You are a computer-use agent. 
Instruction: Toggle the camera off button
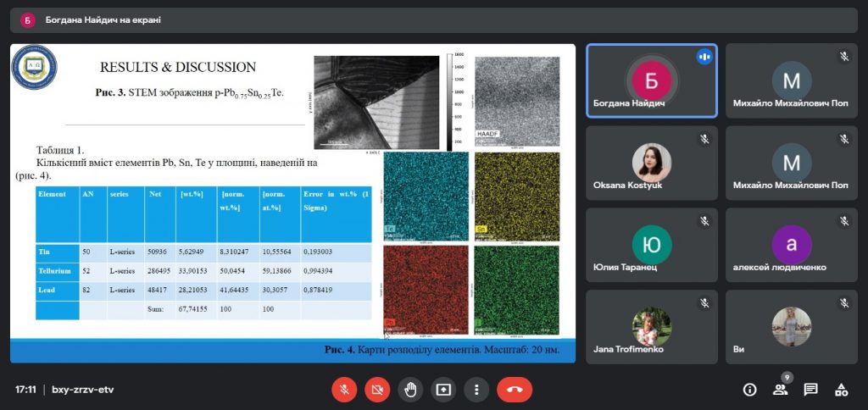377,390
